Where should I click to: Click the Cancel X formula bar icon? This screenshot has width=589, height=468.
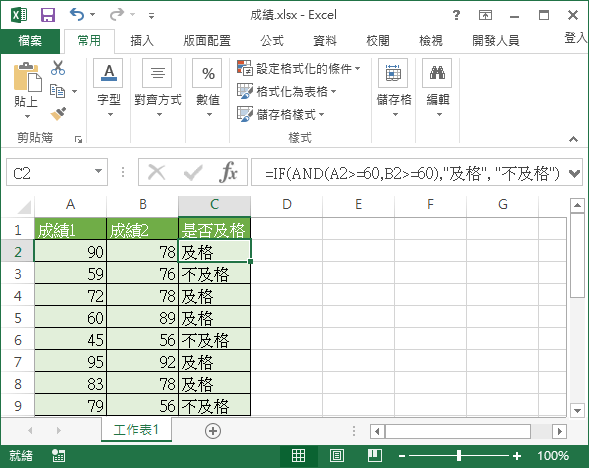156,173
